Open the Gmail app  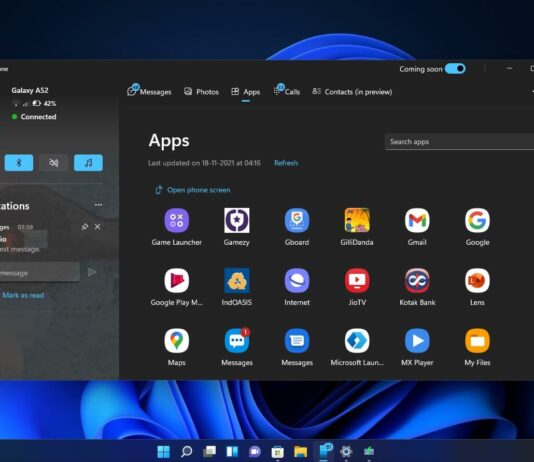(x=417, y=220)
